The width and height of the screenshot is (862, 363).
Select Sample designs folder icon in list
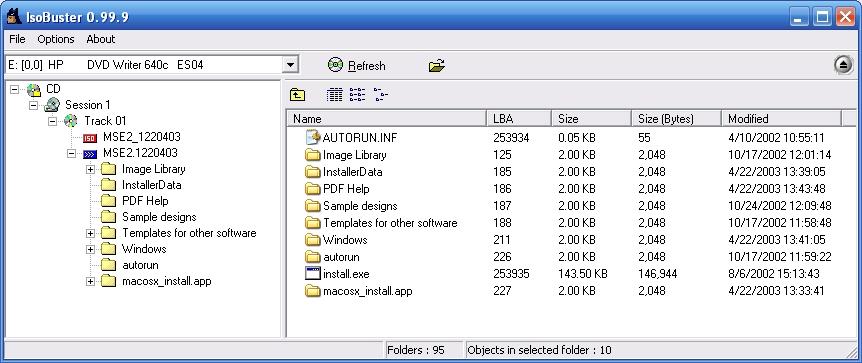(313, 206)
